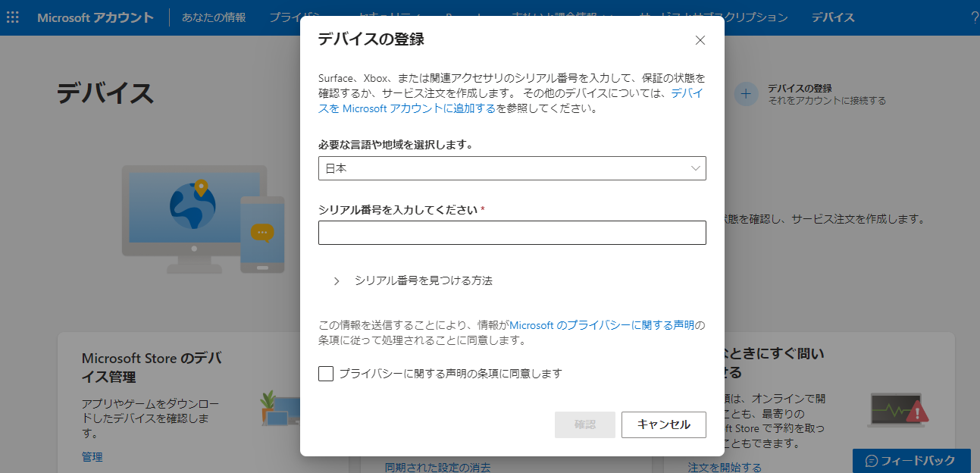Select the デバイス tab in header
This screenshot has height=473, width=980.
tap(833, 17)
